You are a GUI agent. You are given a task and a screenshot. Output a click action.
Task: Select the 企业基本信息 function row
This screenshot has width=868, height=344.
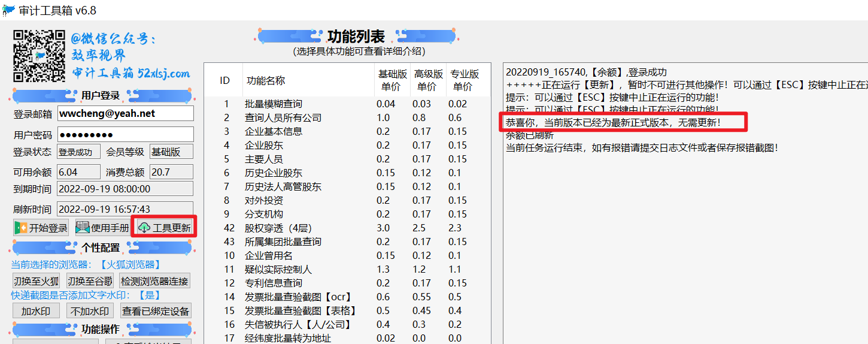pos(346,131)
